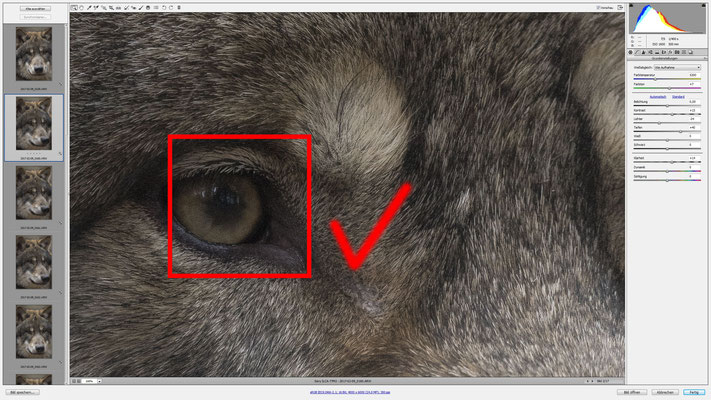This screenshot has width=711, height=400.
Task: Switch to the Split Toning tab
Action: [x=657, y=52]
